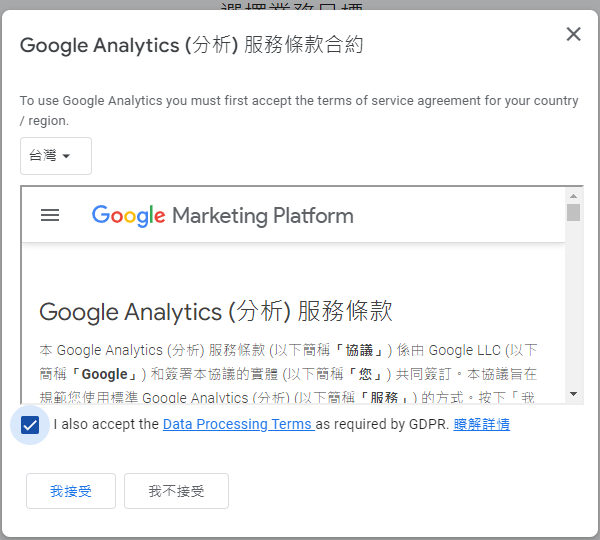Click the instruction text about accepting terms
The height and width of the screenshot is (540, 600).
(299, 111)
